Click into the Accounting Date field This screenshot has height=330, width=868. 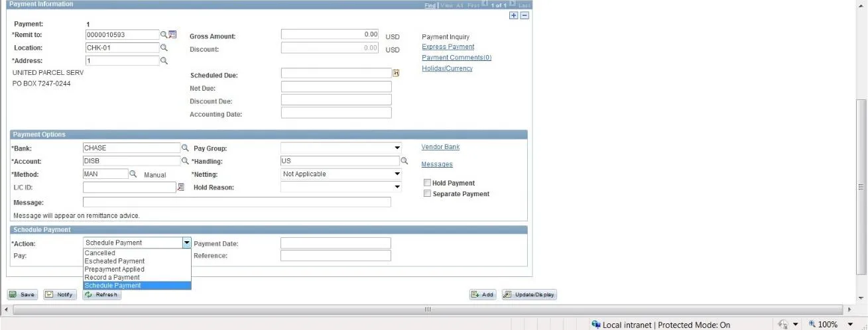pos(336,113)
